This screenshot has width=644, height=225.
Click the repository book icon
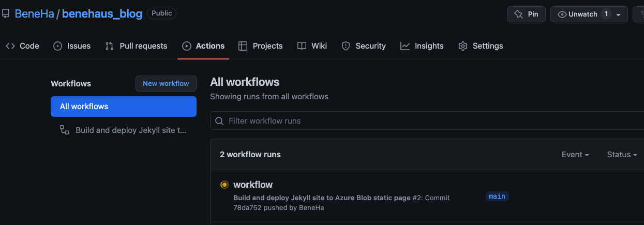click(5, 14)
